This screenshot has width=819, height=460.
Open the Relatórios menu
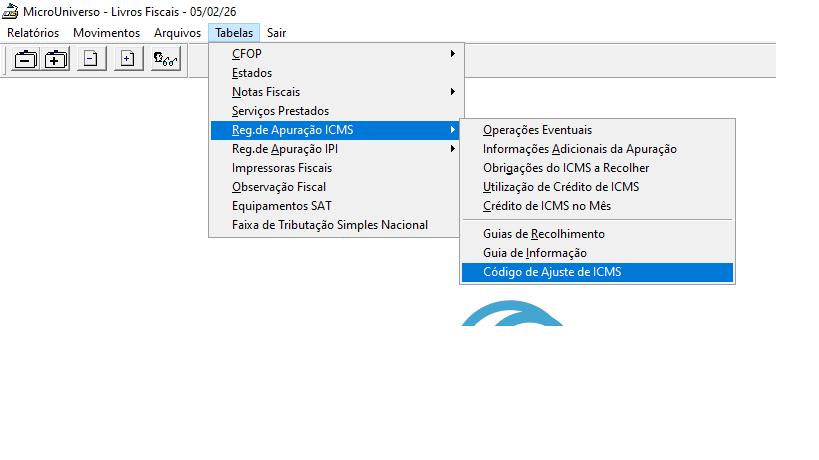(x=33, y=33)
